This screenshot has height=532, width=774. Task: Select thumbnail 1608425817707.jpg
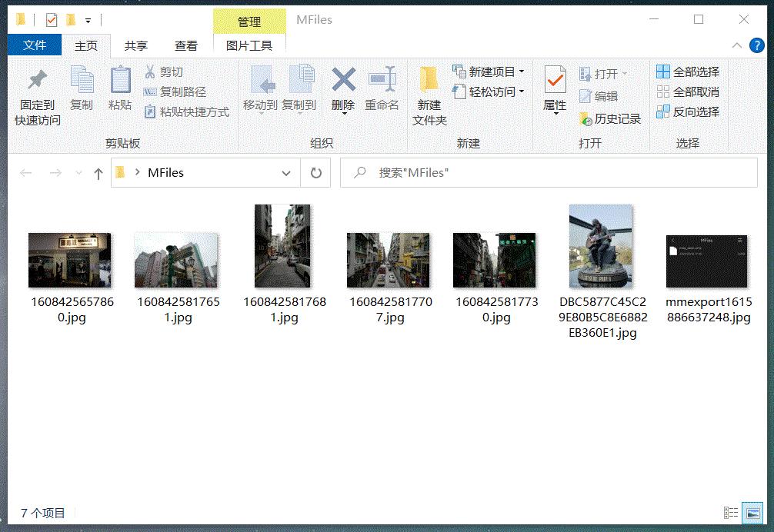388,261
